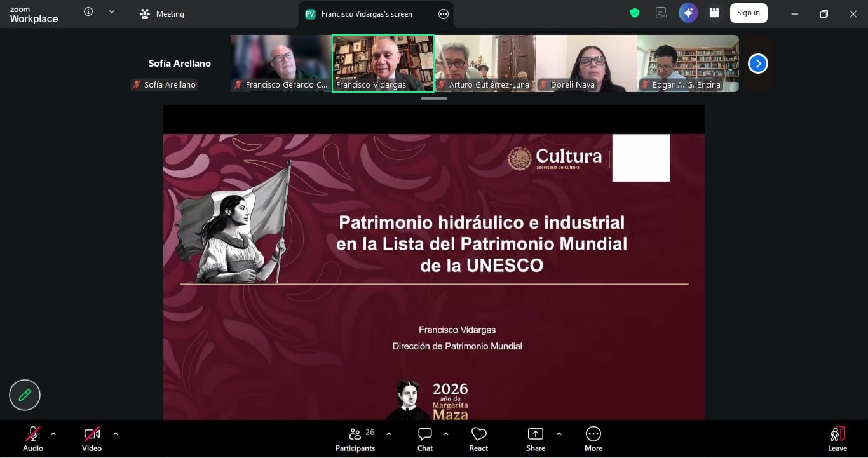Open the meeting info circle icon

(88, 12)
